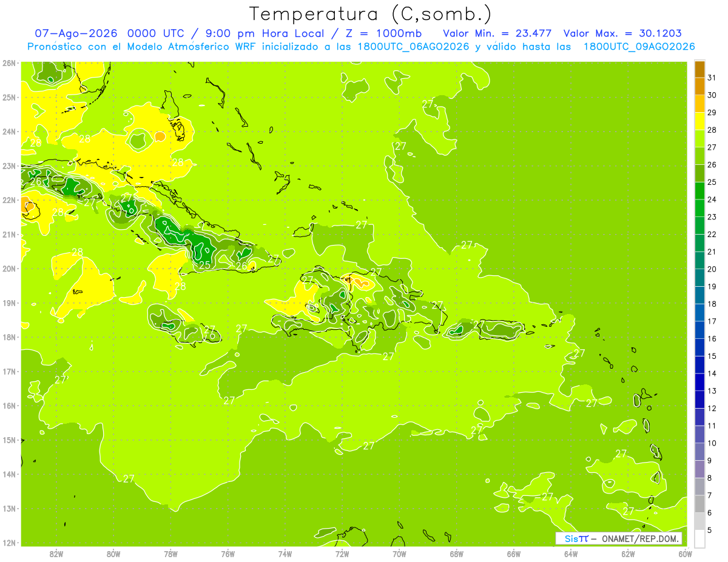Click the 80W longitude axis label
Viewport: 728px width, 562px height.
point(113,554)
